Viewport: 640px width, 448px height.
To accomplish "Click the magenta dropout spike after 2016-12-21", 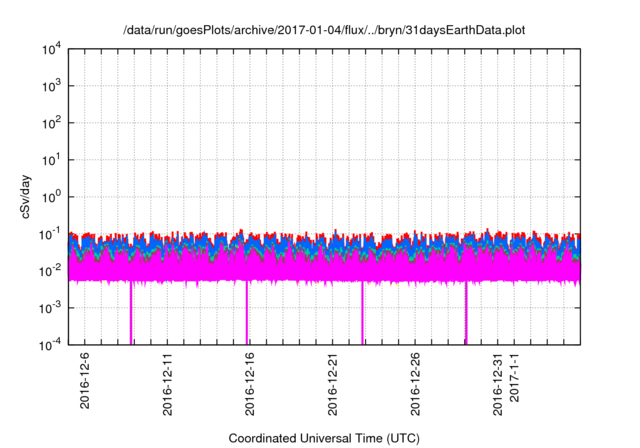I will 362,313.
